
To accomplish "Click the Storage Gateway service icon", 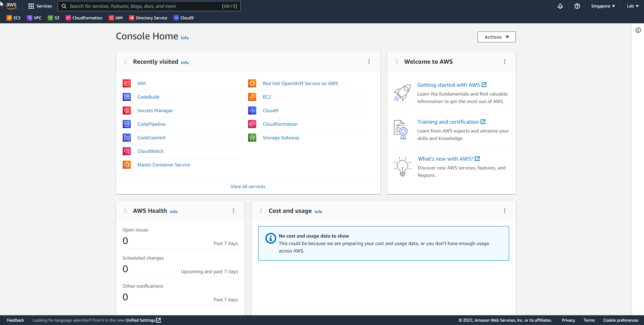I will click(x=252, y=138).
